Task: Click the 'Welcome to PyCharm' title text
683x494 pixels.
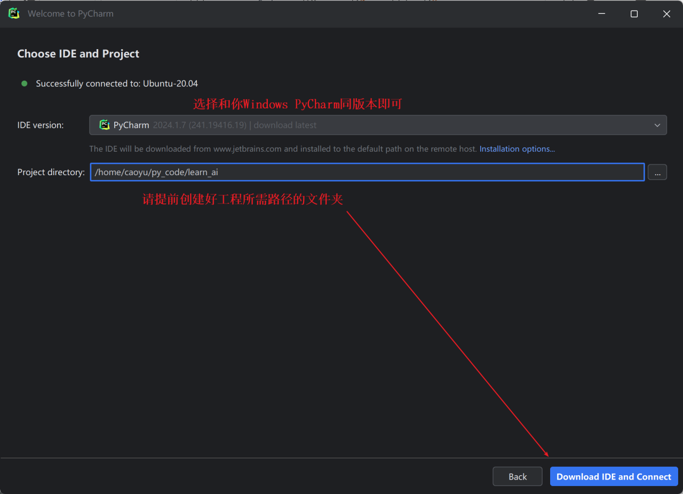Action: click(x=71, y=14)
